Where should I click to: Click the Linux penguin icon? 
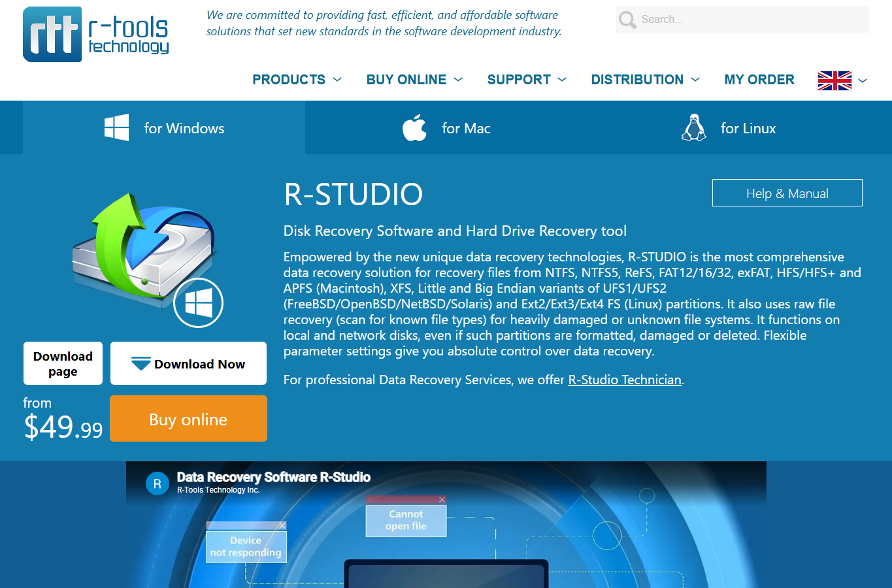click(694, 127)
